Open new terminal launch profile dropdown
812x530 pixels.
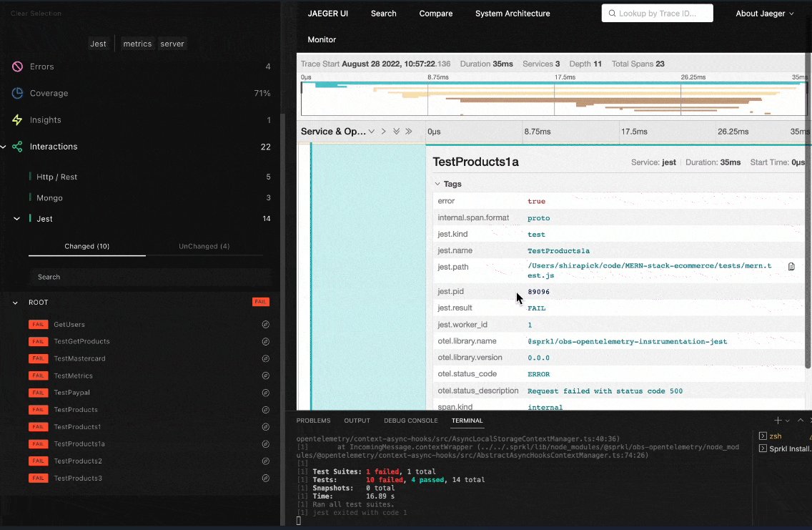pos(787,421)
